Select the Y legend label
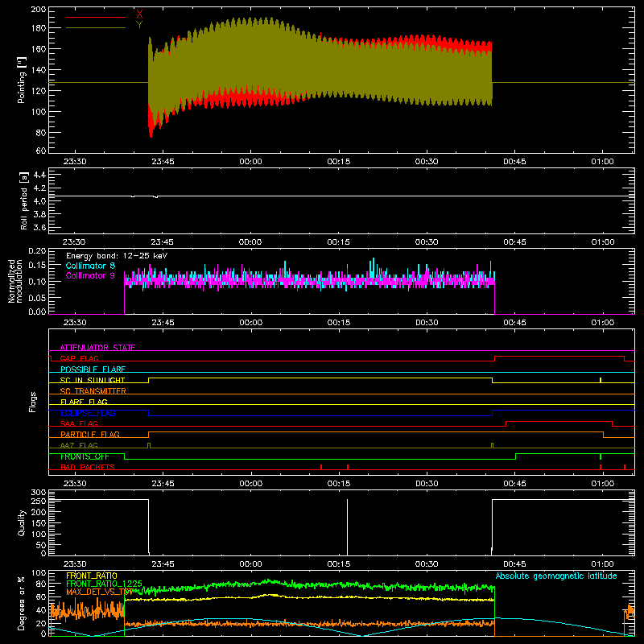Image resolution: width=644 pixels, height=644 pixels. [x=139, y=24]
